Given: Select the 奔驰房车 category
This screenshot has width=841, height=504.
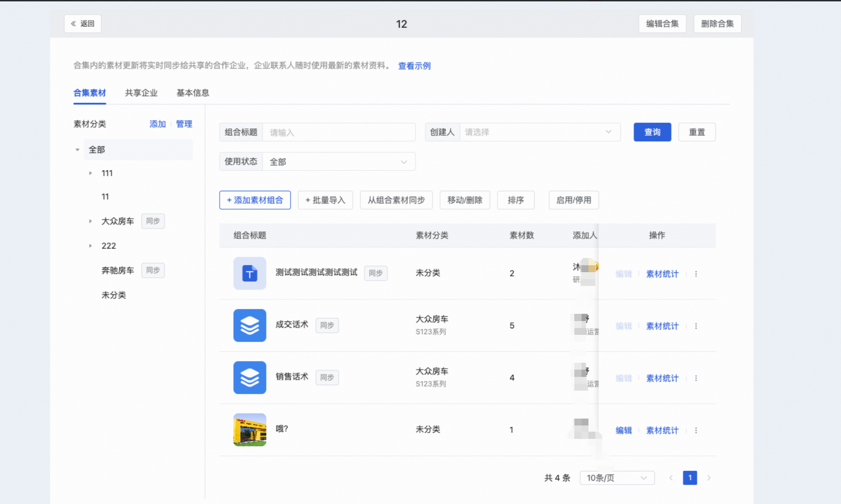Looking at the screenshot, I should [117, 270].
